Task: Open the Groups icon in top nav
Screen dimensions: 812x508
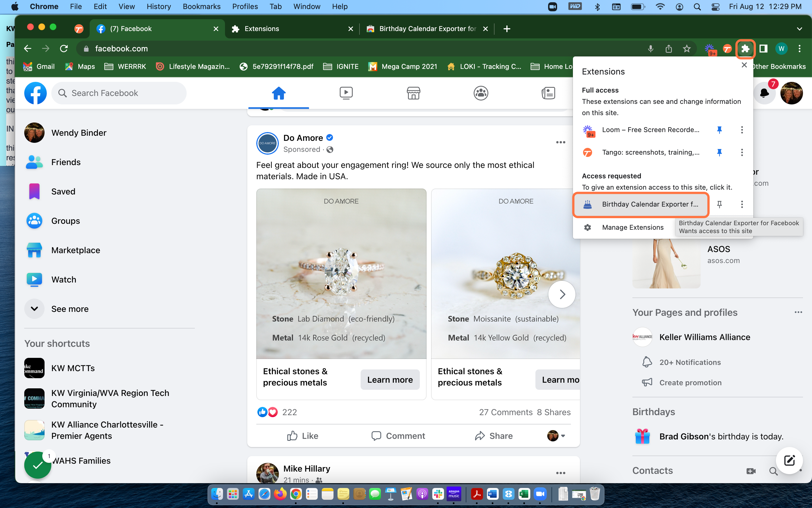Action: pos(481,93)
